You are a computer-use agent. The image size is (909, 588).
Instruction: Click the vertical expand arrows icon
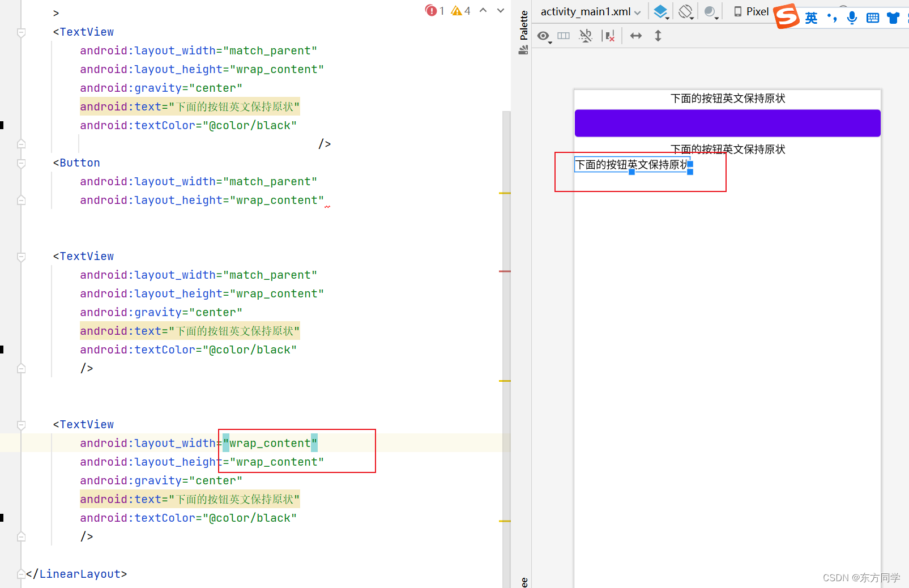click(x=658, y=36)
